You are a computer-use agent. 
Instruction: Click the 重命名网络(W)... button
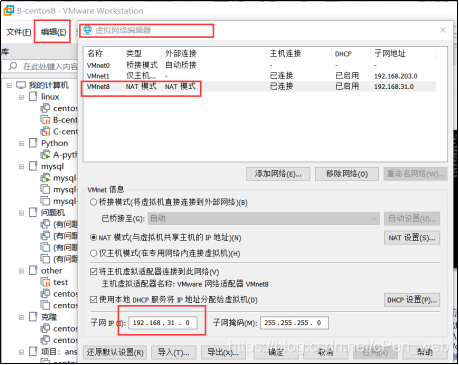point(415,174)
